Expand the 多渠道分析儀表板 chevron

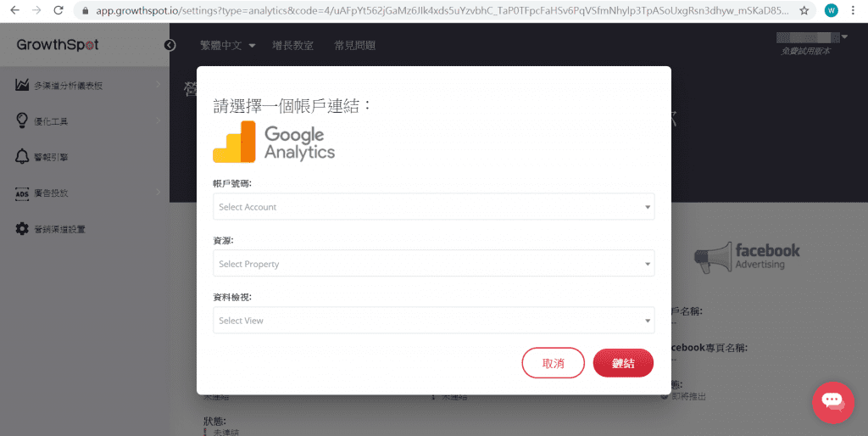point(159,85)
